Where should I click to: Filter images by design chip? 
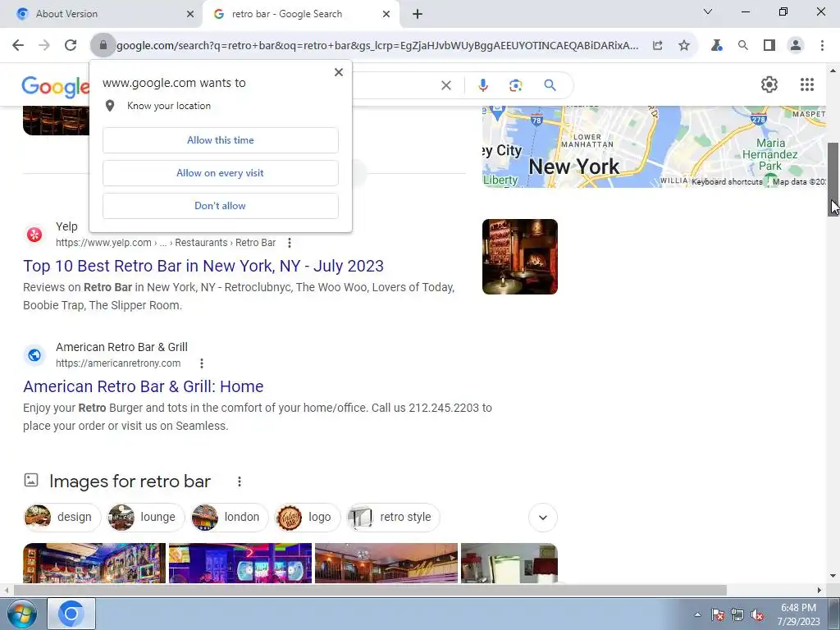62,518
